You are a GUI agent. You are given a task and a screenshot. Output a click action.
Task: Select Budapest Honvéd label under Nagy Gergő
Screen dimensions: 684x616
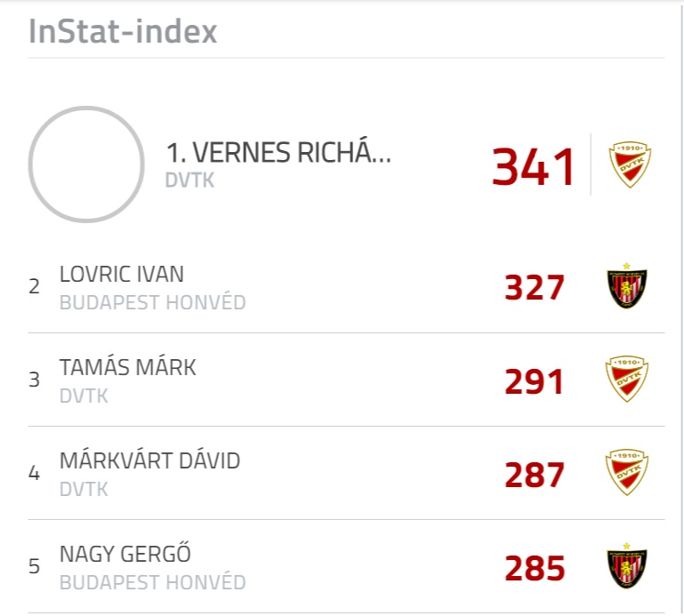point(153,582)
